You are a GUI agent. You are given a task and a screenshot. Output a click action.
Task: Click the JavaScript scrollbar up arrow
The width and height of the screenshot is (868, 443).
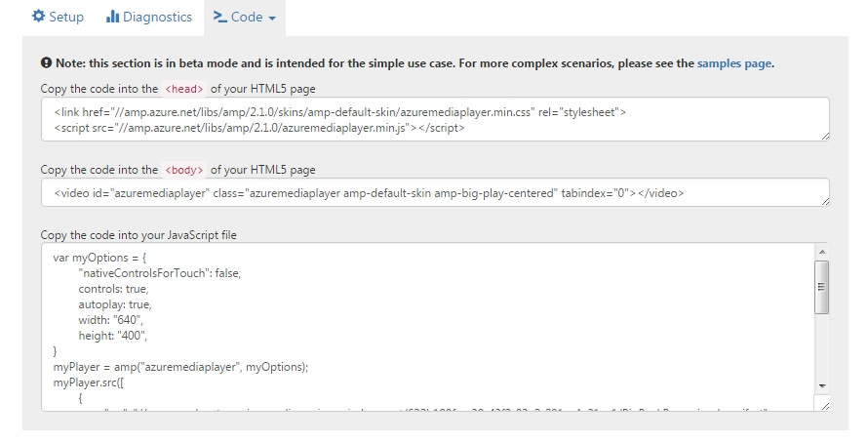pos(822,251)
